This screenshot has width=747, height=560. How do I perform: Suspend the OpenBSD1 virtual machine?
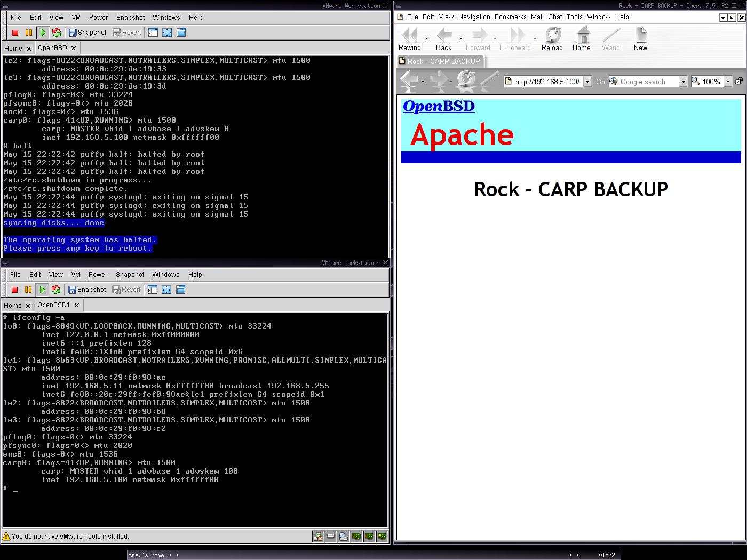(28, 290)
